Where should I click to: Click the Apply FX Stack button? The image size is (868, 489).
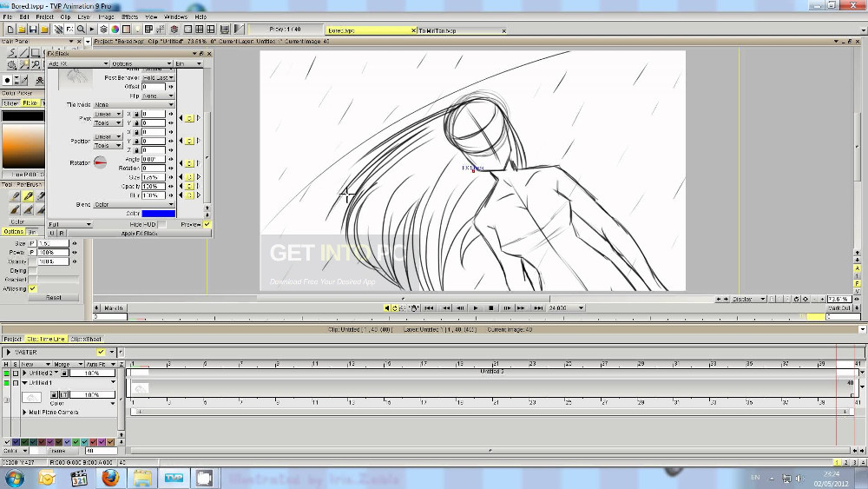tap(139, 234)
